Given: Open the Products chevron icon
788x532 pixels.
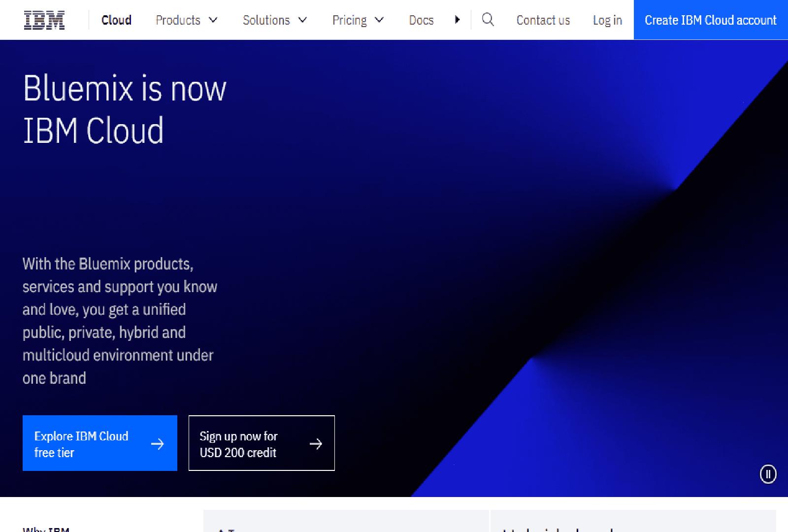Looking at the screenshot, I should click(x=213, y=20).
